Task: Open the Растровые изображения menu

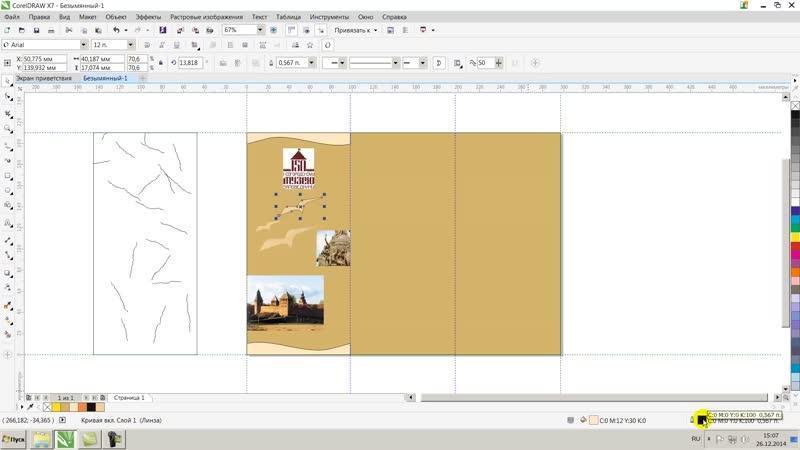Action: click(x=206, y=17)
